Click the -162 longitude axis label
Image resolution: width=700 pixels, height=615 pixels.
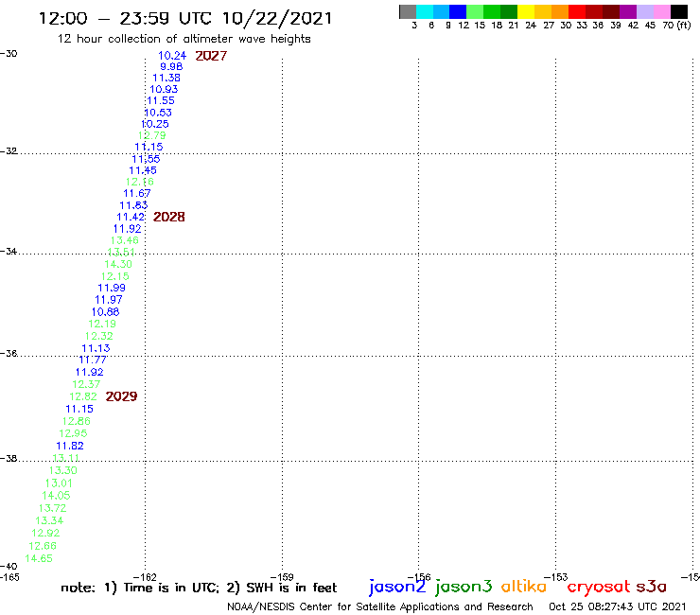pyautogui.click(x=145, y=577)
